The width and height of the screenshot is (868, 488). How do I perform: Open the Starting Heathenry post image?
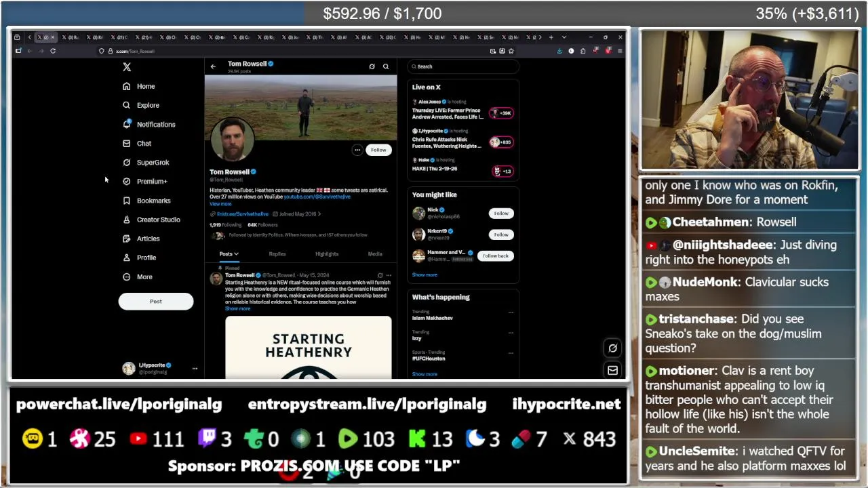309,347
